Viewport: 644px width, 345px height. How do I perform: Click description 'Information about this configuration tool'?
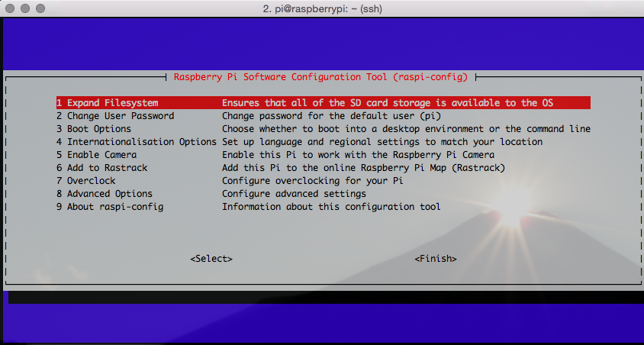(x=331, y=207)
